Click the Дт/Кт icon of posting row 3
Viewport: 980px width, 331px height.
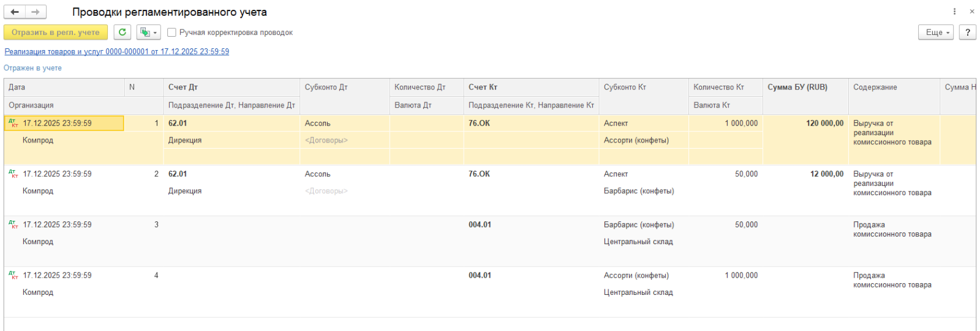(13, 225)
